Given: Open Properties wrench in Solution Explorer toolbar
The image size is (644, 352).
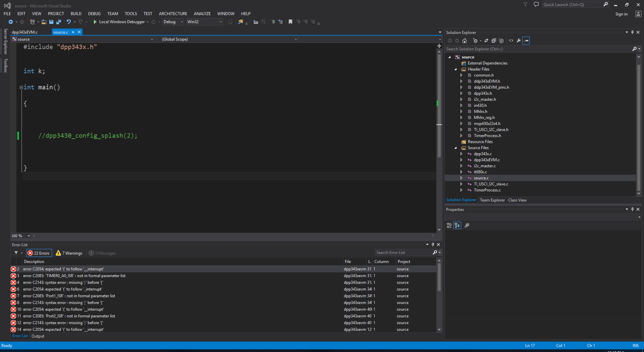Looking at the screenshot, I should (519, 41).
